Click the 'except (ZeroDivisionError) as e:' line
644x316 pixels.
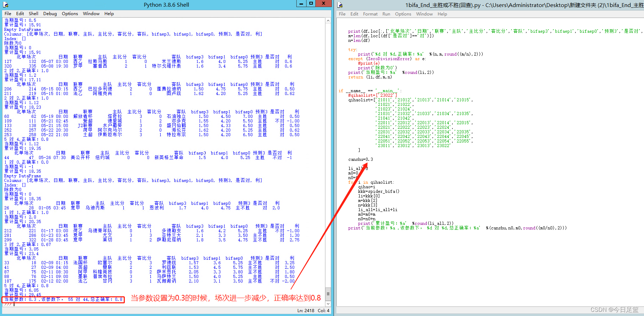pyautogui.click(x=387, y=59)
